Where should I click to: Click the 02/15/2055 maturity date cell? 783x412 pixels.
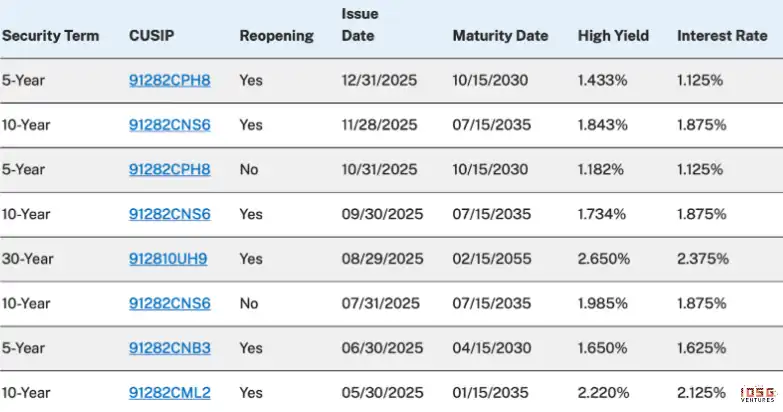490,259
